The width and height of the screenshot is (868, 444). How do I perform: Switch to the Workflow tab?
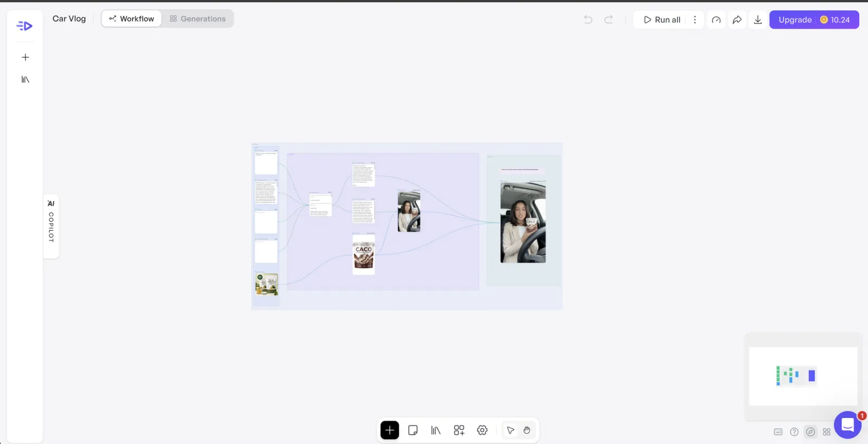(x=131, y=19)
